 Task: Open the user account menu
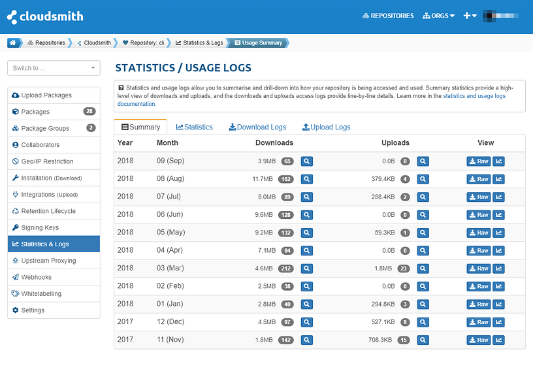pos(501,16)
